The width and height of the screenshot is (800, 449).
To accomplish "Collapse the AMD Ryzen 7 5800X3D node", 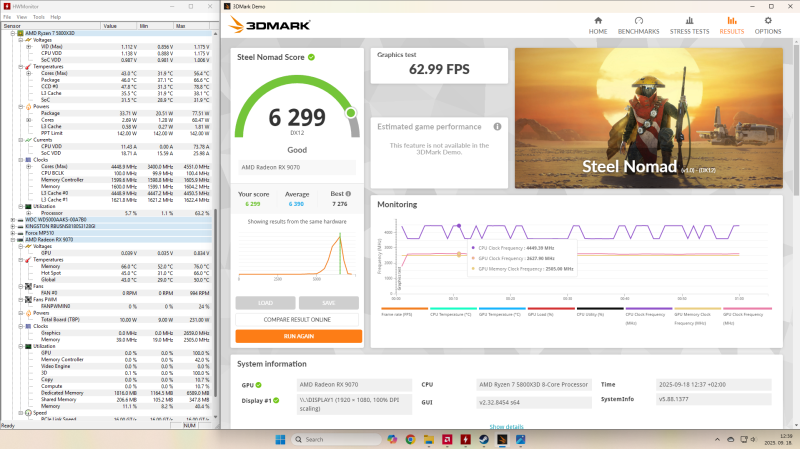I will pyautogui.click(x=13, y=33).
